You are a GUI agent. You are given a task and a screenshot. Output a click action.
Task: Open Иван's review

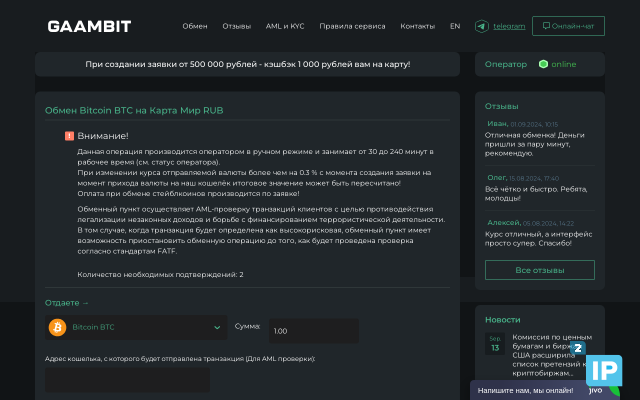540,139
